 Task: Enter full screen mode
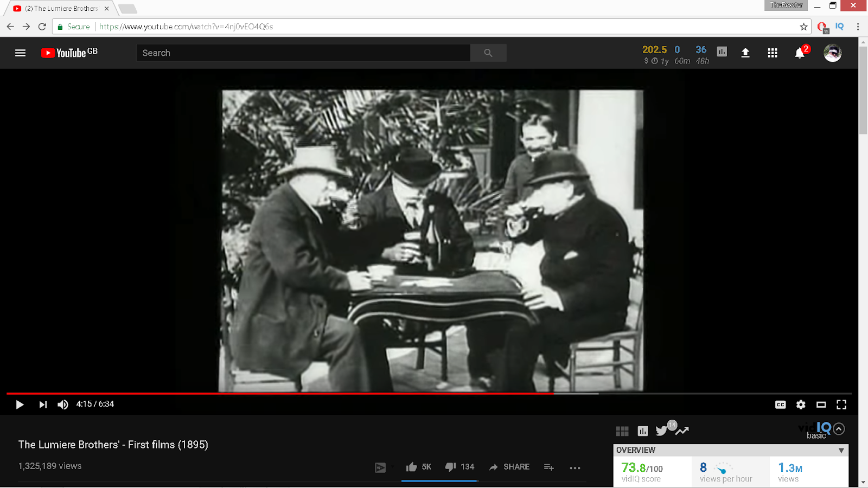(841, 404)
